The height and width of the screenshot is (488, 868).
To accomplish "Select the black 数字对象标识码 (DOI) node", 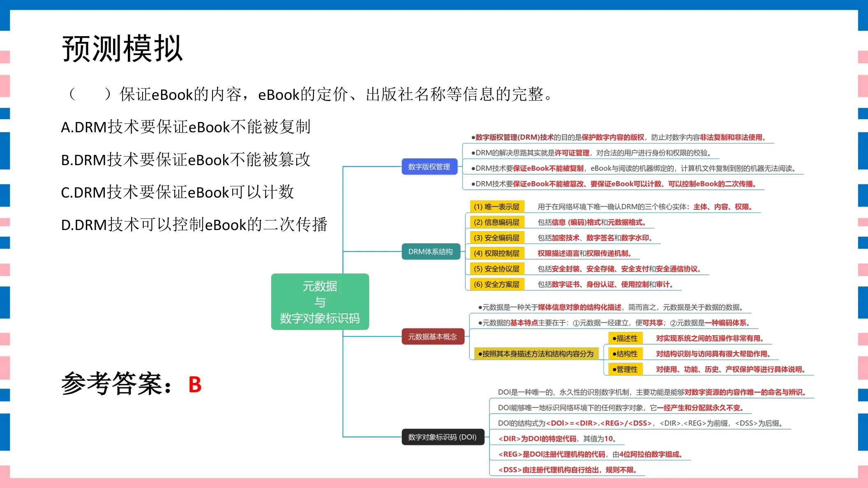I will [x=443, y=437].
